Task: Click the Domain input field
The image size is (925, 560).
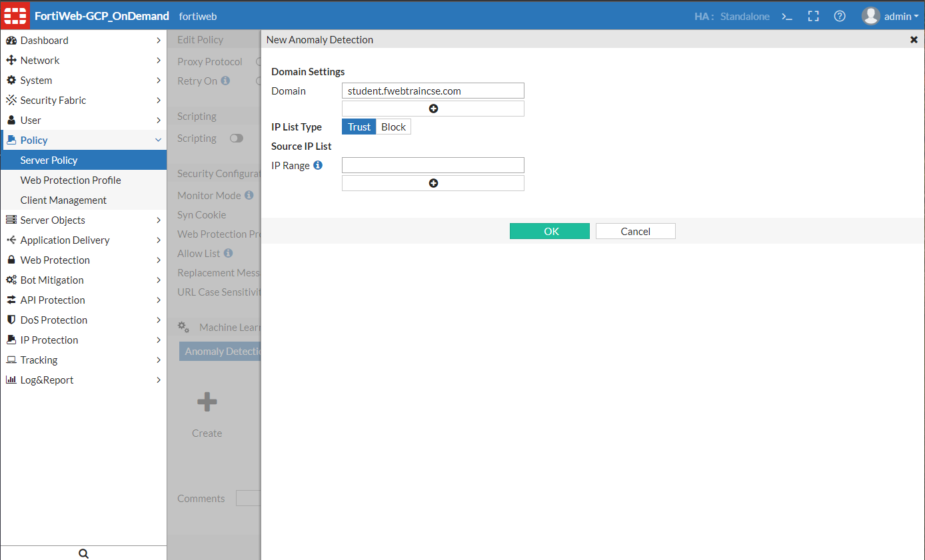Action: pos(433,91)
